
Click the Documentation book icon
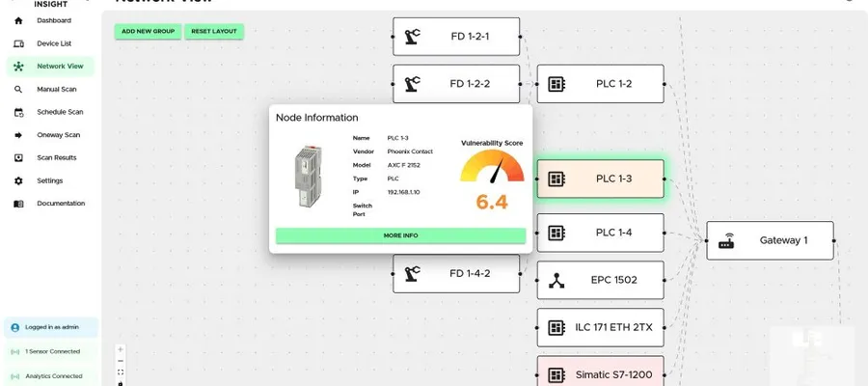point(18,204)
